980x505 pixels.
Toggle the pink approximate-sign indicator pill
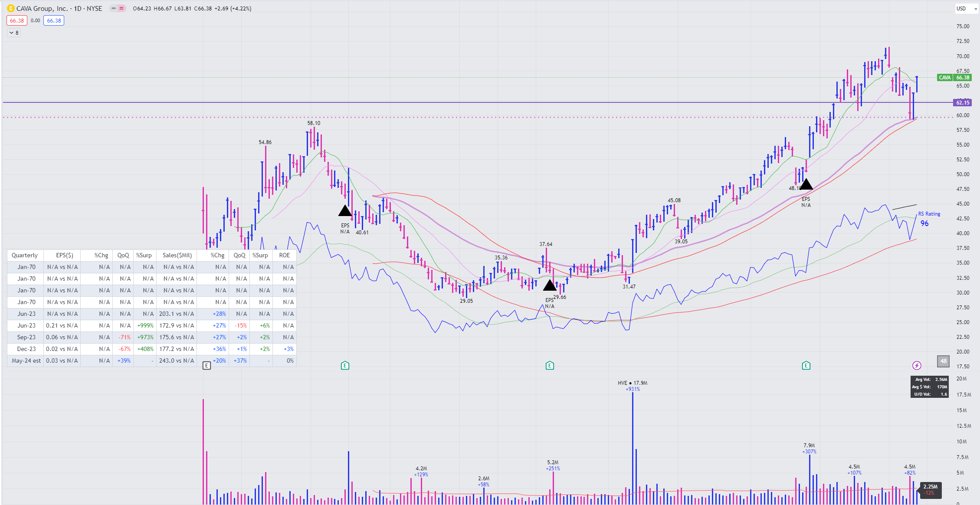pos(121,8)
